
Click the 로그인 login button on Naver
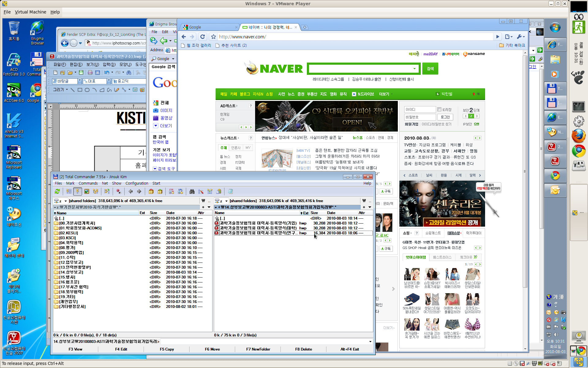click(x=445, y=117)
